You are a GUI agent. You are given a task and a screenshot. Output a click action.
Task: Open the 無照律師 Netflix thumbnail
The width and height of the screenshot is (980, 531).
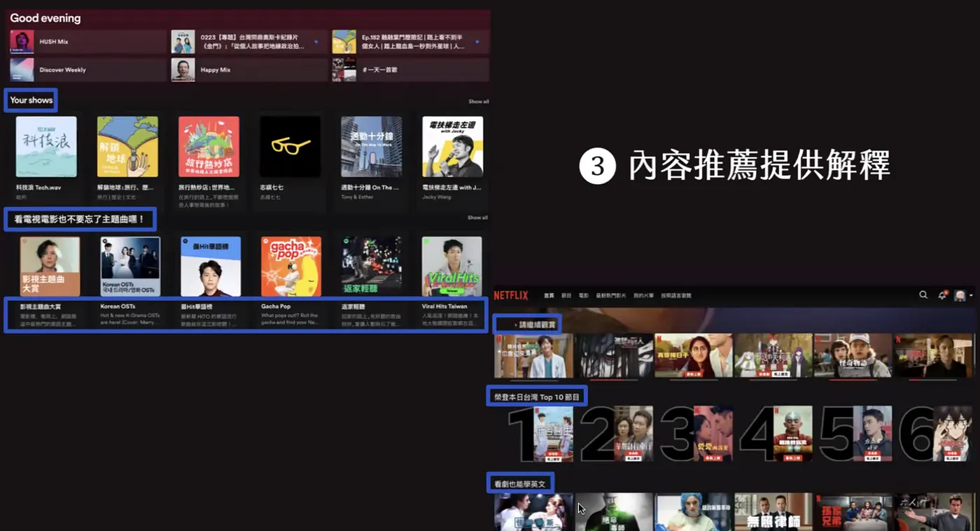(x=773, y=512)
